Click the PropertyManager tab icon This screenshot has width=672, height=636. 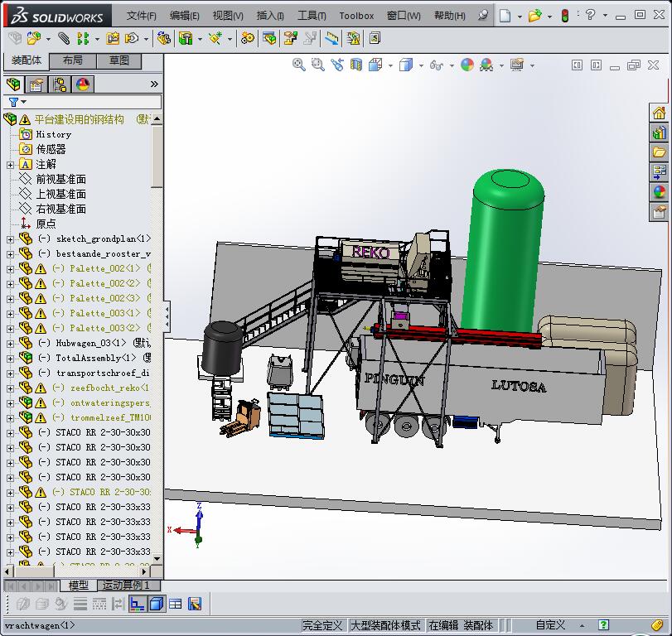(35, 84)
